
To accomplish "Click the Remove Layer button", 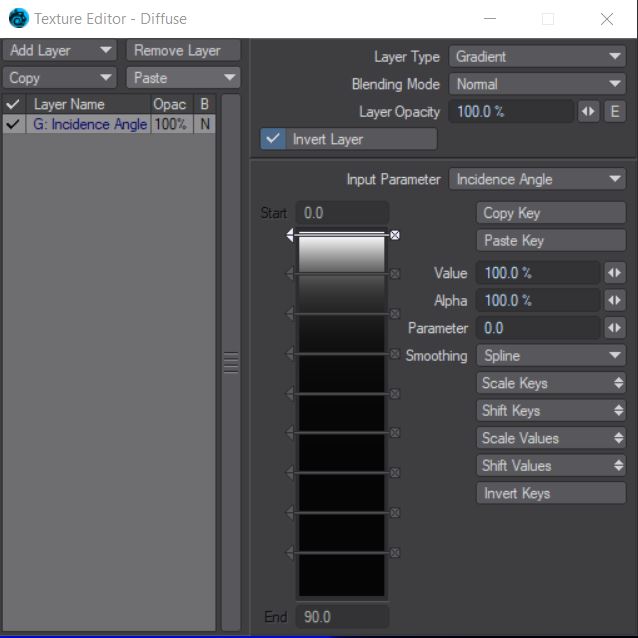I will tap(184, 50).
